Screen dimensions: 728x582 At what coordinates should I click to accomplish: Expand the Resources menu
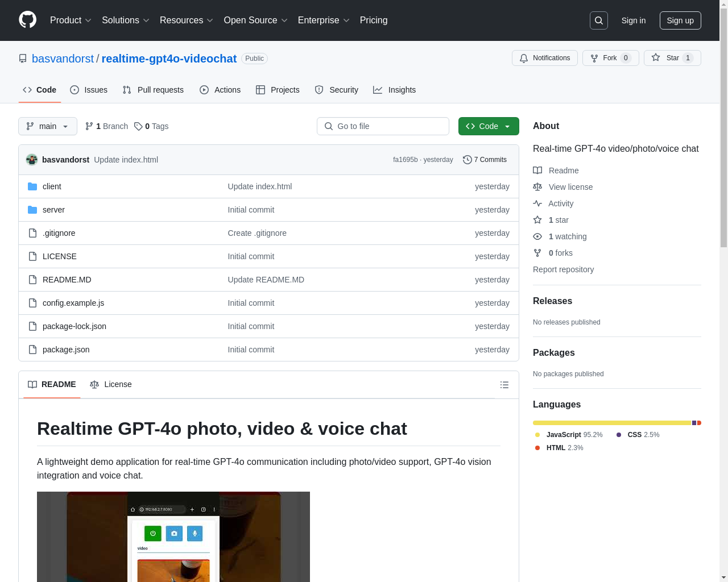[x=187, y=20]
